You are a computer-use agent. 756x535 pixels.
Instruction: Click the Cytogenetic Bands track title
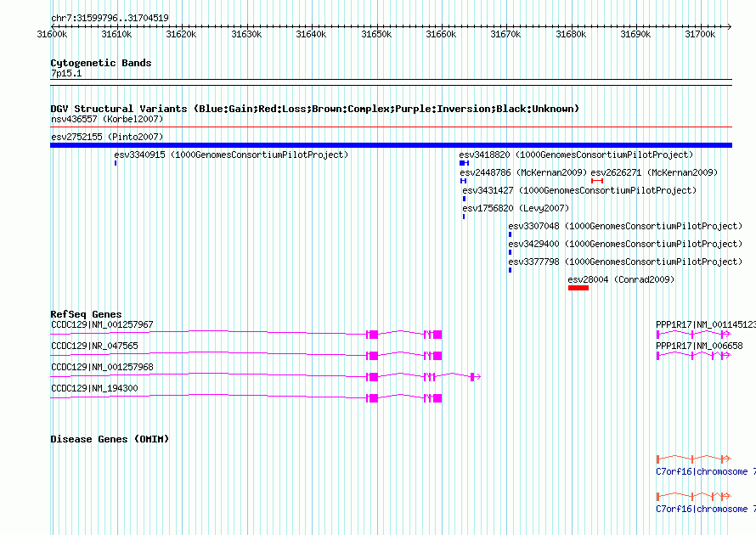pos(101,63)
